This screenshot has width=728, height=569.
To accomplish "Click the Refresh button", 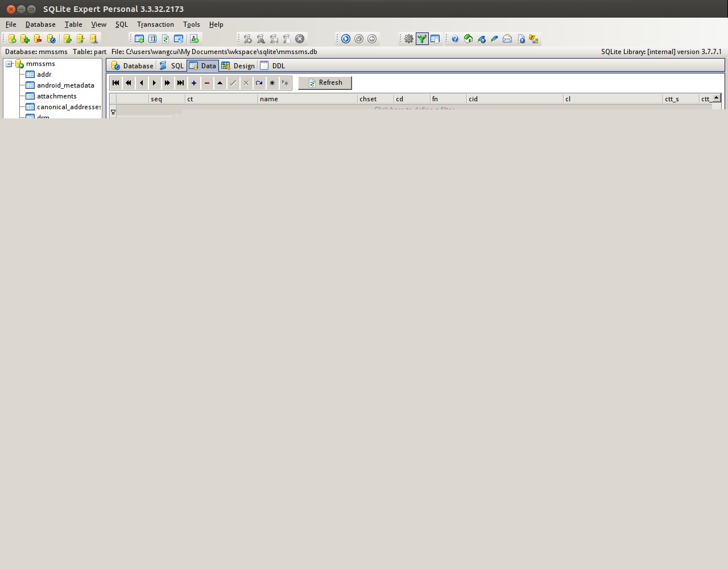I will pyautogui.click(x=325, y=83).
